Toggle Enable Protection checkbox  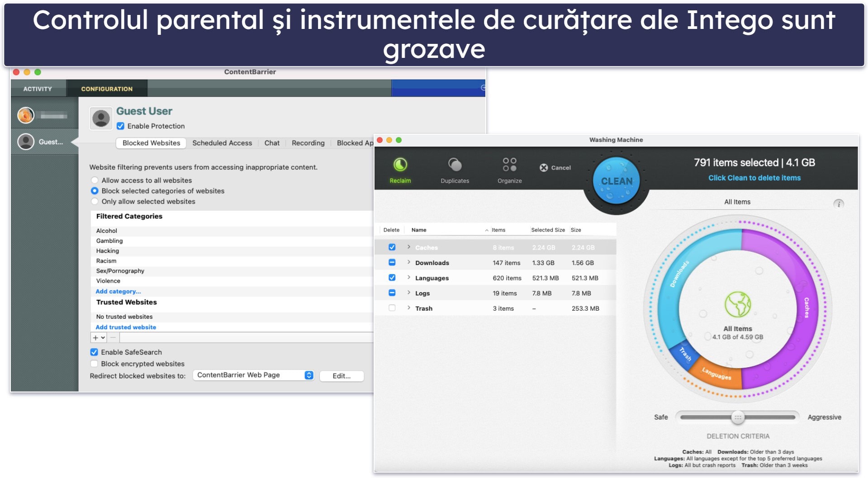pyautogui.click(x=120, y=126)
